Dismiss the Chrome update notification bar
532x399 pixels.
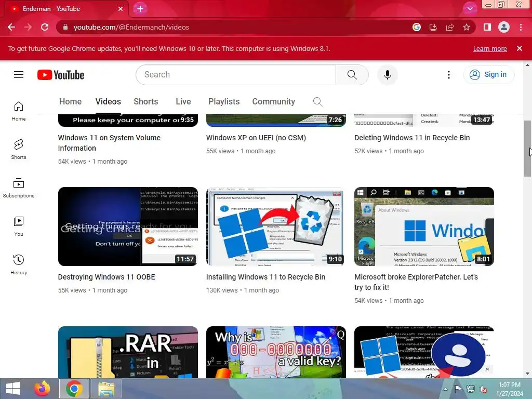(519, 48)
